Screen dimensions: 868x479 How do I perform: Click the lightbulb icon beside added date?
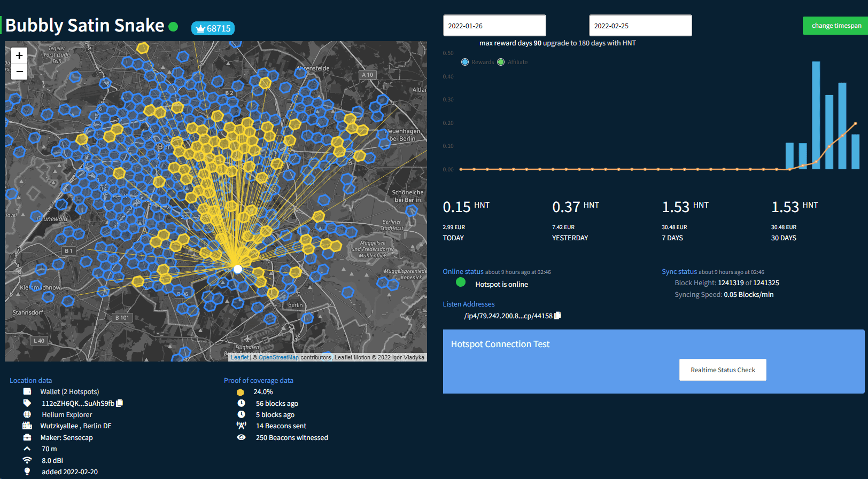pos(27,472)
